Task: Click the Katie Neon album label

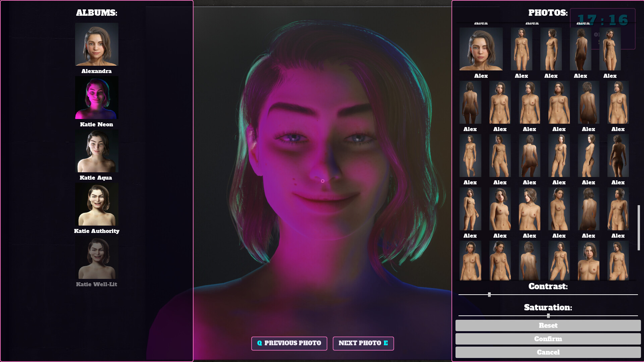Action: [x=97, y=124]
